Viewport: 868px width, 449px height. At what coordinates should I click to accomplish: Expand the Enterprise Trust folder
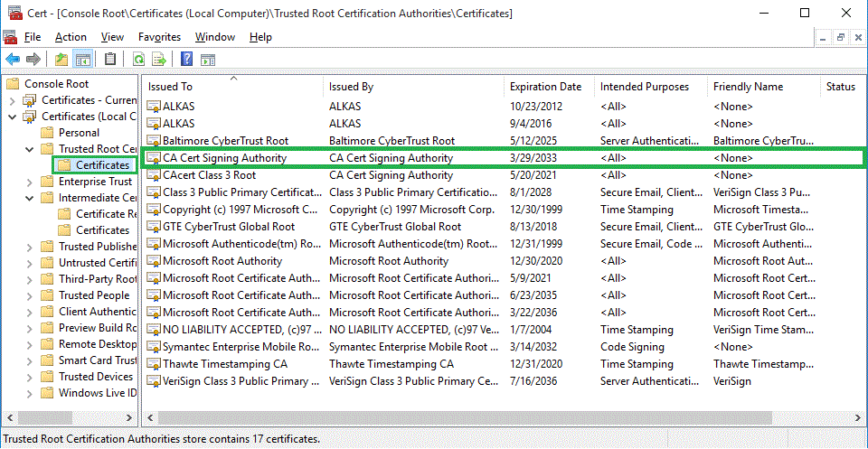coord(30,182)
